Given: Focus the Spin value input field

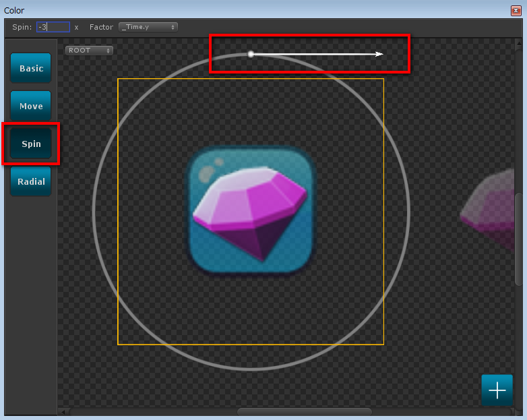Looking at the screenshot, I should [x=53, y=27].
